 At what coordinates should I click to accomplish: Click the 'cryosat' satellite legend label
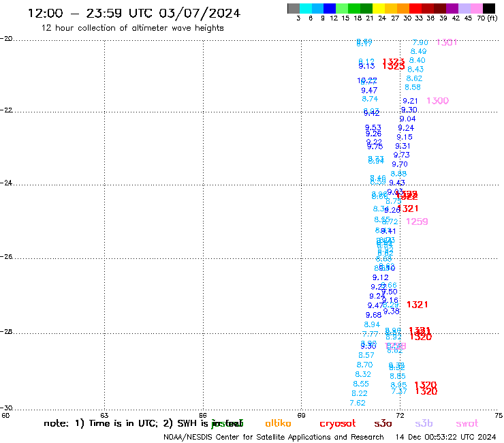pos(338,424)
